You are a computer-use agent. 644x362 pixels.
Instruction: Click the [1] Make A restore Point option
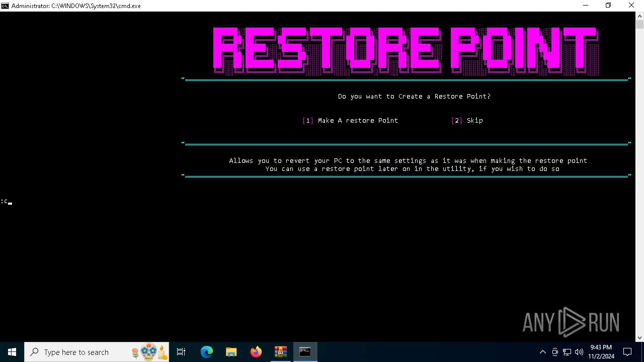[x=350, y=121]
